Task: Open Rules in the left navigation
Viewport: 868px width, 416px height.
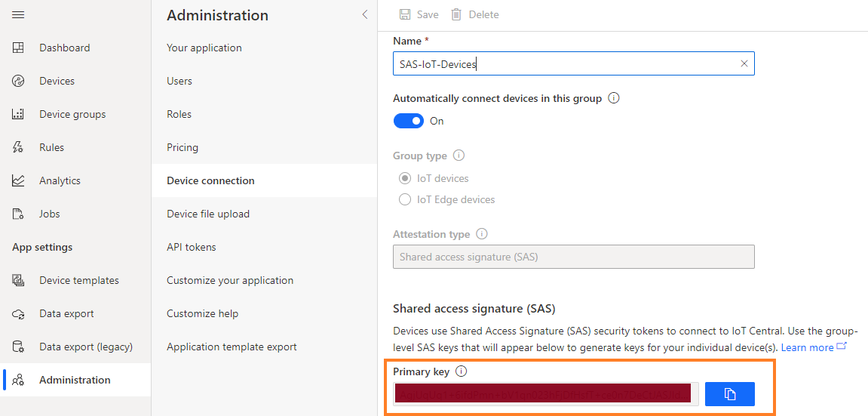Action: click(51, 147)
